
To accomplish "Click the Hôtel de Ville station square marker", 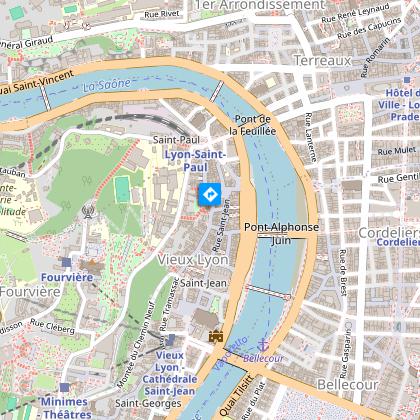I will (x=407, y=80).
